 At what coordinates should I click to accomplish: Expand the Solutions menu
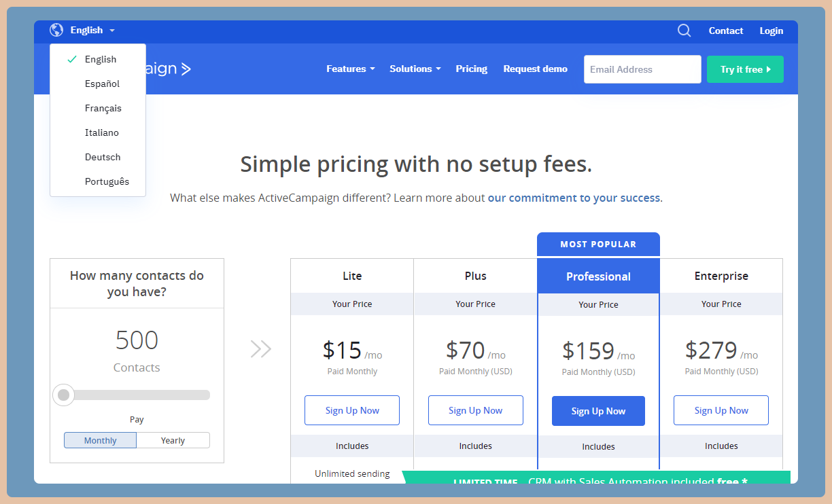pyautogui.click(x=415, y=69)
